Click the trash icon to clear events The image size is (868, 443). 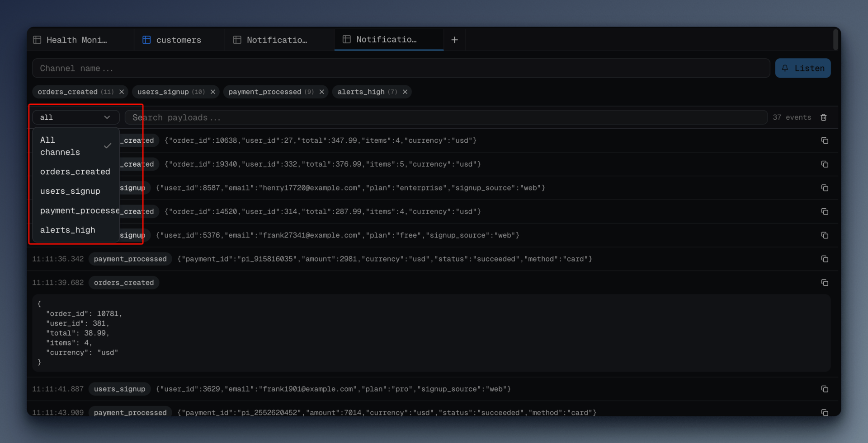823,117
